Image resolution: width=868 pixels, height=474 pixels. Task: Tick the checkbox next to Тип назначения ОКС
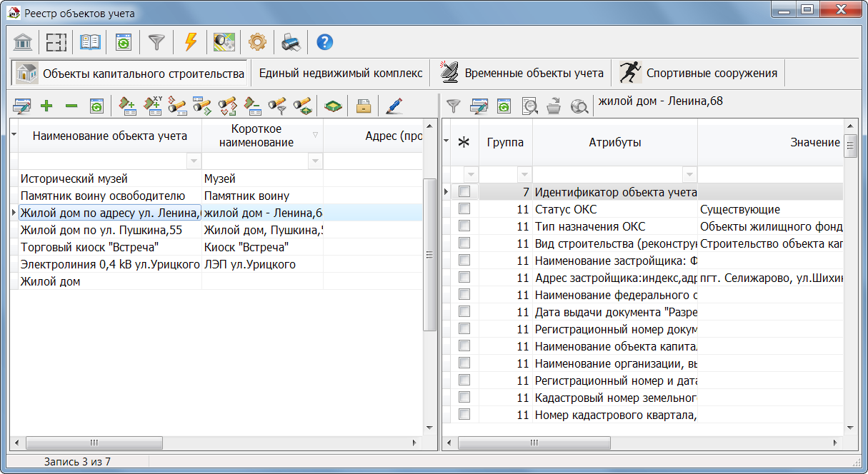tap(464, 226)
